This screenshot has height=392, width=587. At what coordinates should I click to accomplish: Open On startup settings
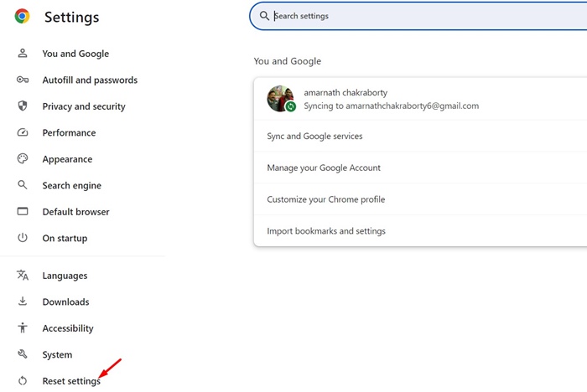65,238
